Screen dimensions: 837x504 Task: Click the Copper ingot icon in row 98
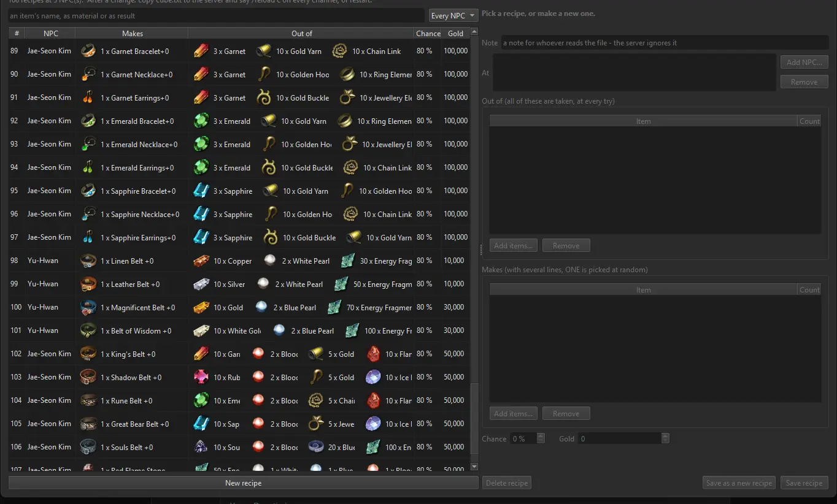tap(201, 261)
